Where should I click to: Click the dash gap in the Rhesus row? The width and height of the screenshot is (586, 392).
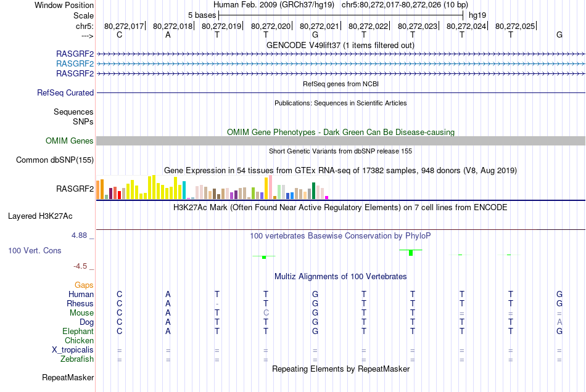click(217, 304)
